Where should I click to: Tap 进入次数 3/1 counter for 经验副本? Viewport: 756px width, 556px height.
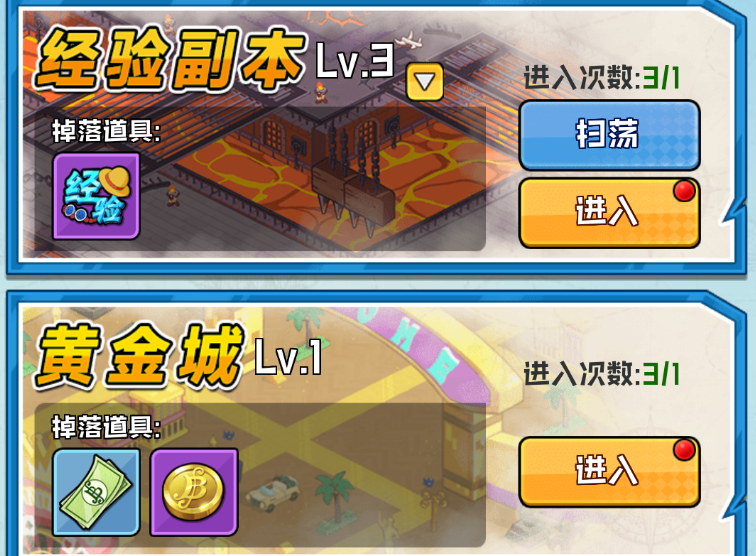[x=602, y=77]
